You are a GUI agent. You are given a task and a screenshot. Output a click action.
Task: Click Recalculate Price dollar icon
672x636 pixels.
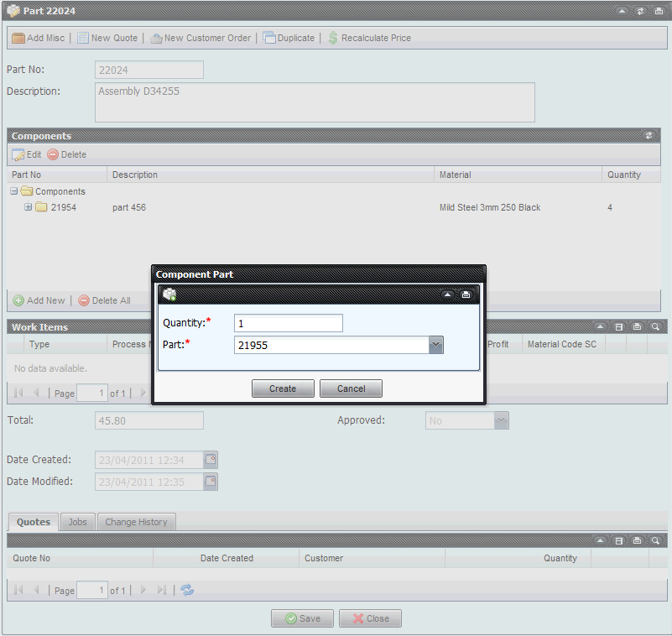click(333, 38)
